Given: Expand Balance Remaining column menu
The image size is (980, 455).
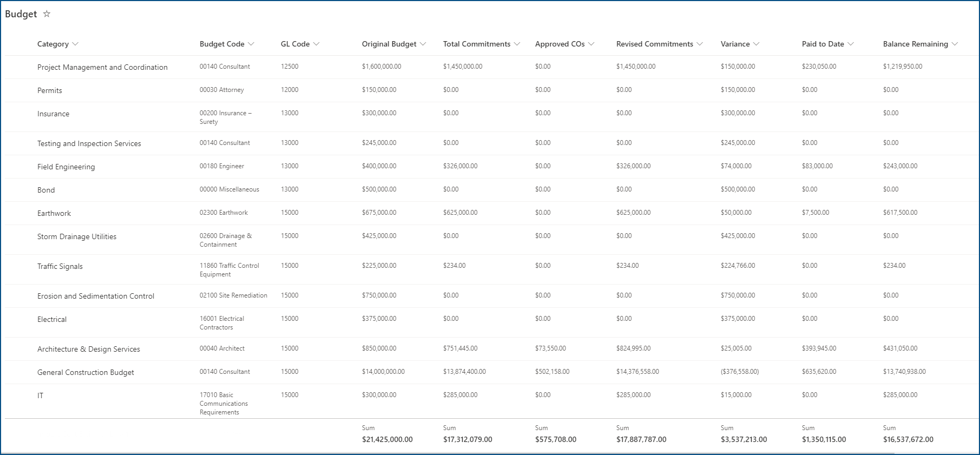Looking at the screenshot, I should [955, 44].
